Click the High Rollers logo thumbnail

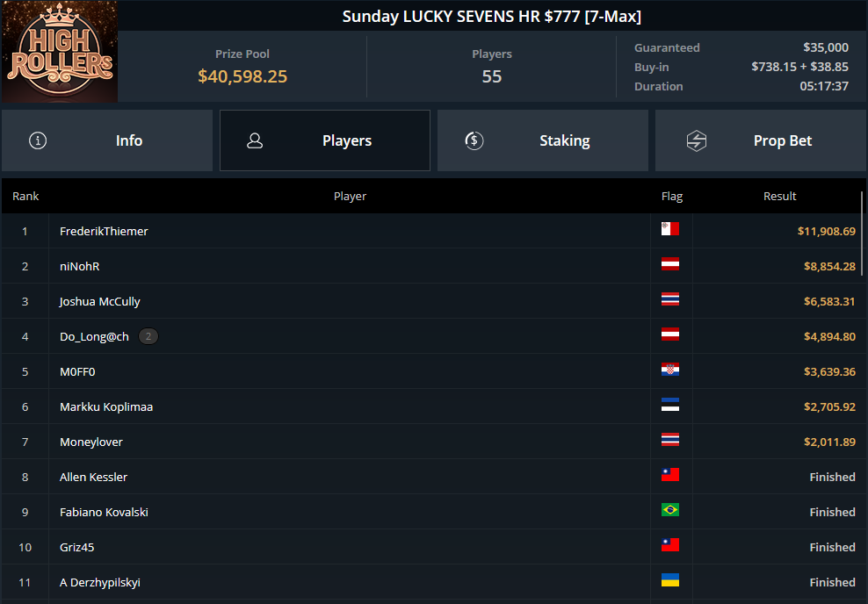(x=59, y=52)
